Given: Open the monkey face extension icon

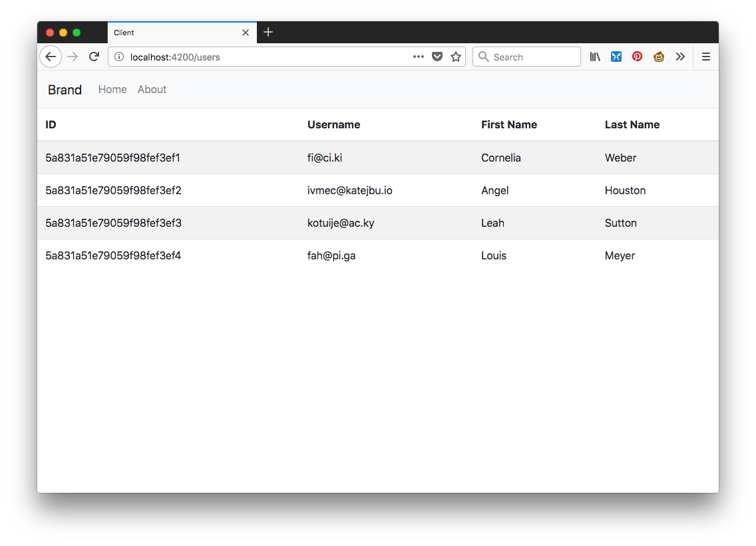Looking at the screenshot, I should coord(658,57).
